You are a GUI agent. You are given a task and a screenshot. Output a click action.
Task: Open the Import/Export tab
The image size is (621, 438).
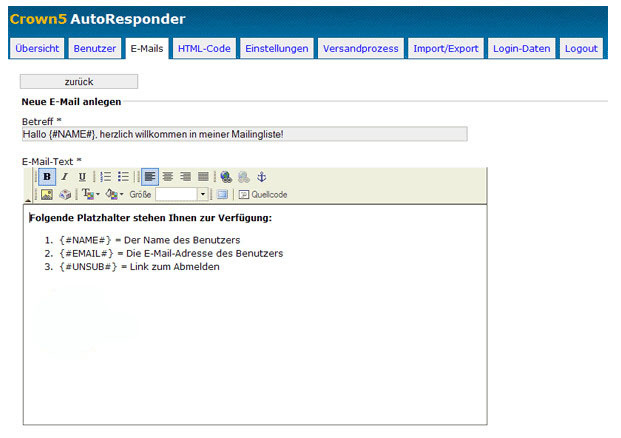[x=446, y=48]
